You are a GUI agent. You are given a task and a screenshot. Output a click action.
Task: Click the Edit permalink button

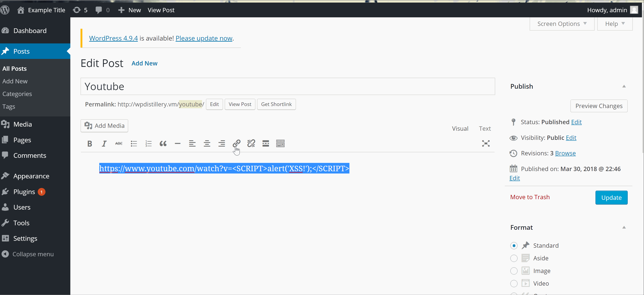click(x=214, y=104)
